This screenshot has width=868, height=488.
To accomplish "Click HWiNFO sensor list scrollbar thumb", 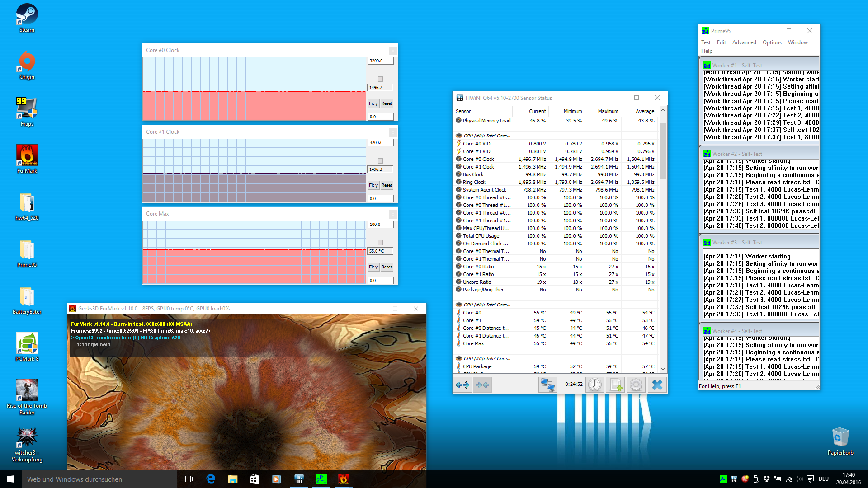I will (663, 150).
